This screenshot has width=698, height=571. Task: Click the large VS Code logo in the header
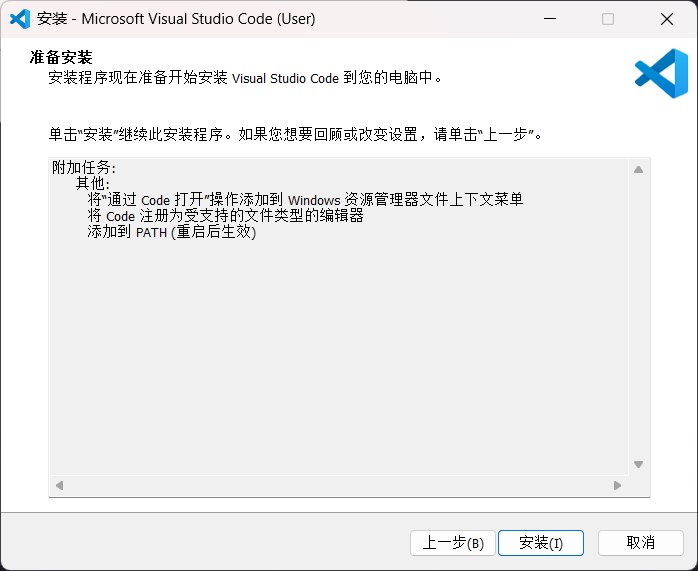[661, 73]
